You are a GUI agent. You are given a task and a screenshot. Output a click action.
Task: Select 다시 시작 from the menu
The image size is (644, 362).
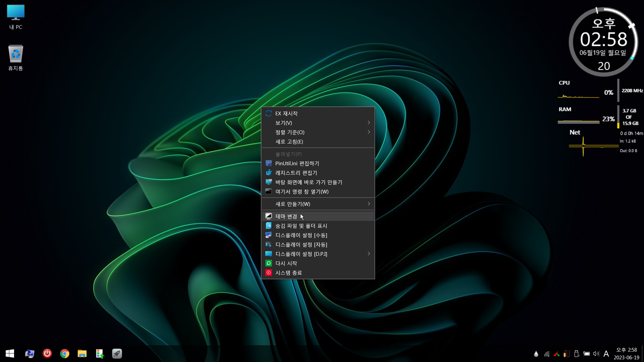[318, 263]
